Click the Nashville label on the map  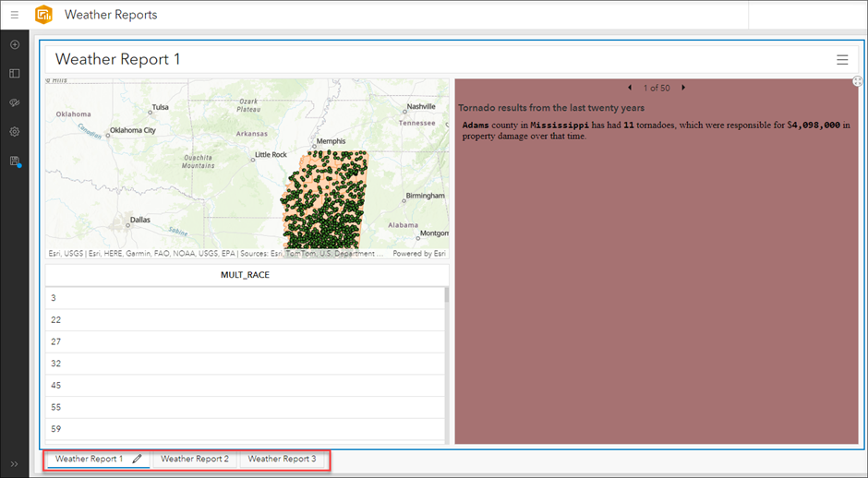coord(421,106)
